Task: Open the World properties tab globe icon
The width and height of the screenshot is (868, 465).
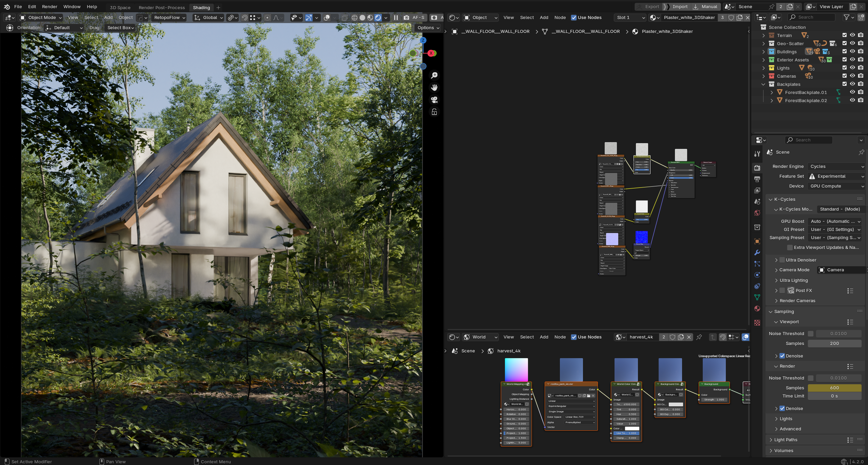Action: coord(757,213)
